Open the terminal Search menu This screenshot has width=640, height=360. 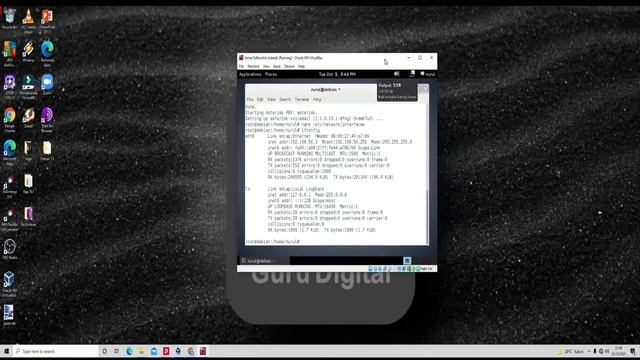[x=285, y=99]
